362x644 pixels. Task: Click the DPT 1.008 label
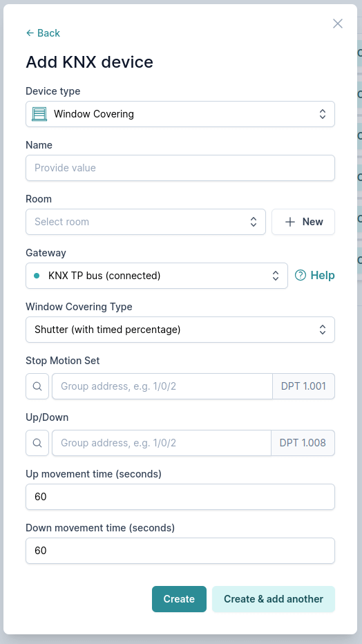click(x=303, y=443)
